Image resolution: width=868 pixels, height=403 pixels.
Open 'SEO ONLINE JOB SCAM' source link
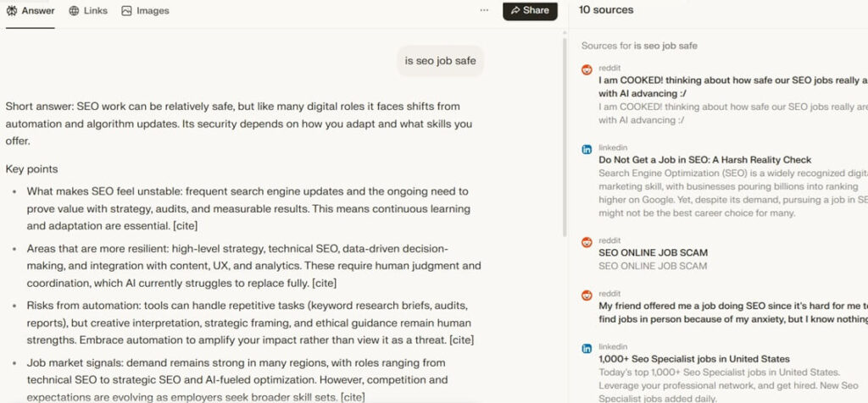[653, 253]
